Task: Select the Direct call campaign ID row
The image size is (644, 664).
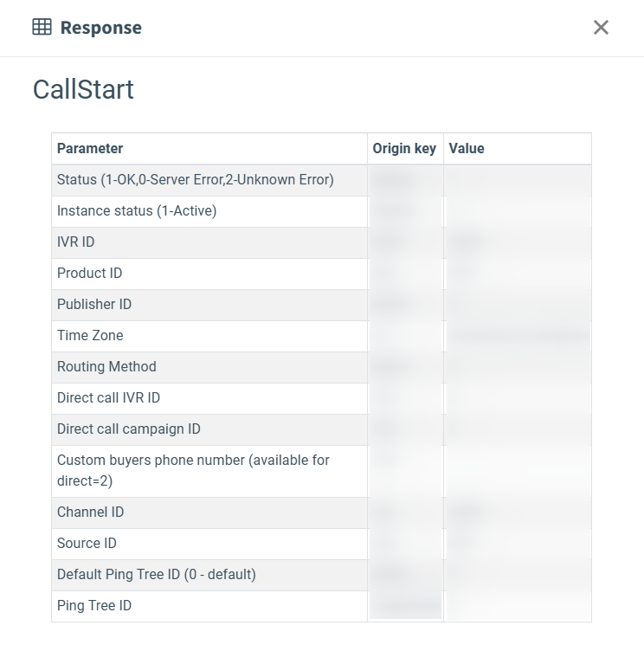Action: click(128, 429)
